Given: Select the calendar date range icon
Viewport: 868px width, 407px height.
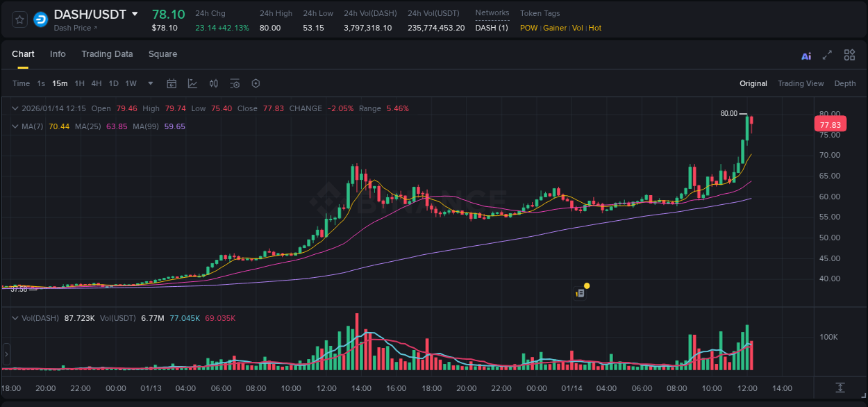Looking at the screenshot, I should (172, 83).
